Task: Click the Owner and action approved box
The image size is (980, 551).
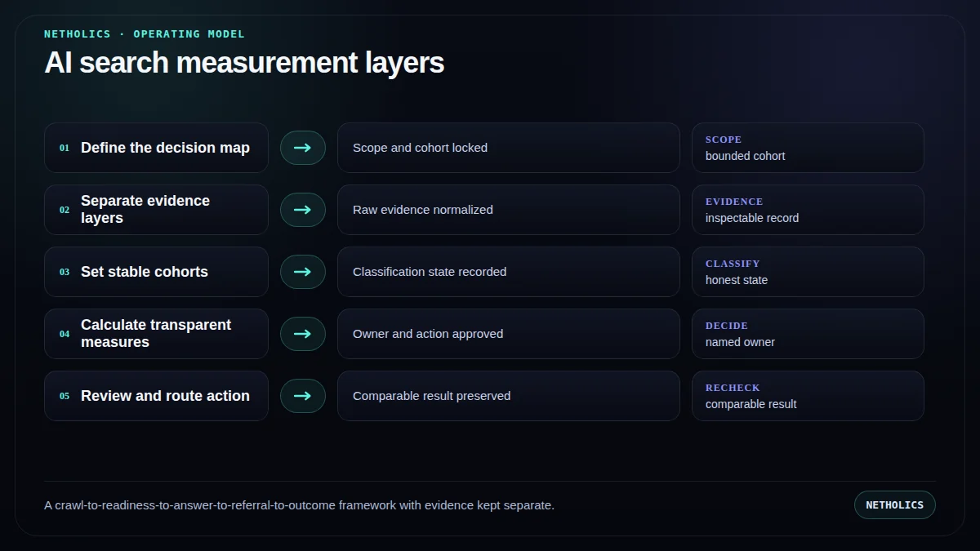Action: [509, 334]
